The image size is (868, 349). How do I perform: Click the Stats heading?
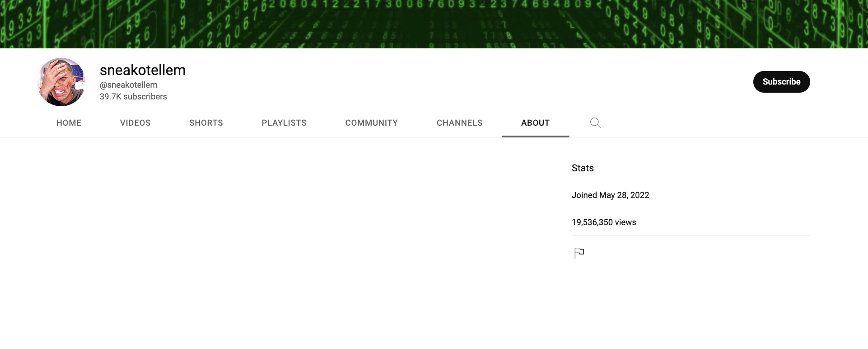(x=583, y=168)
